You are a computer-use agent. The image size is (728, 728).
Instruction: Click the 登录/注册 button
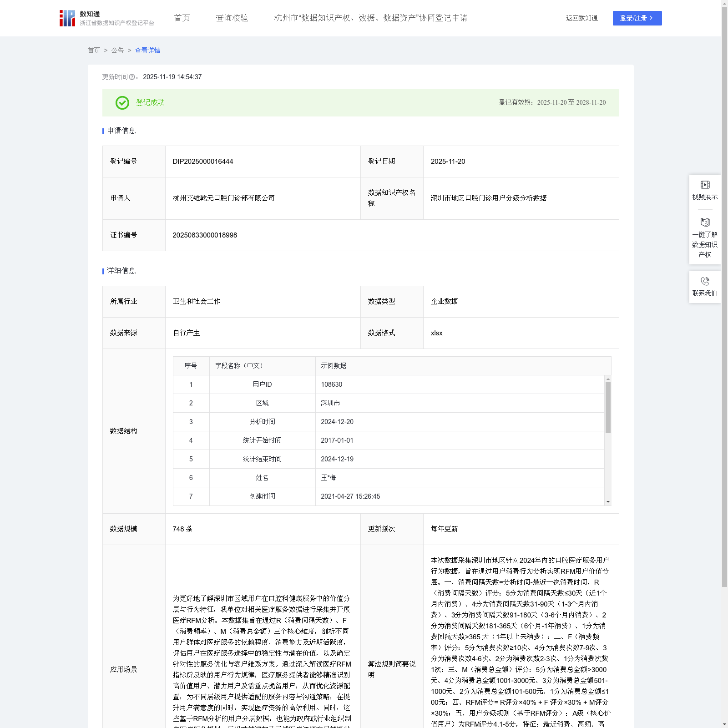tap(637, 18)
